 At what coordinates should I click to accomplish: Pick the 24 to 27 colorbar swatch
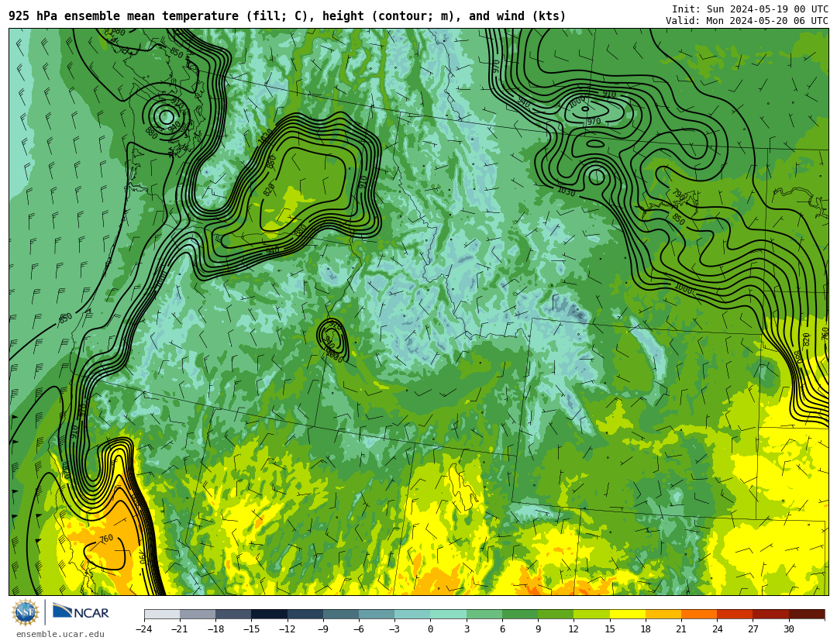coord(735,614)
